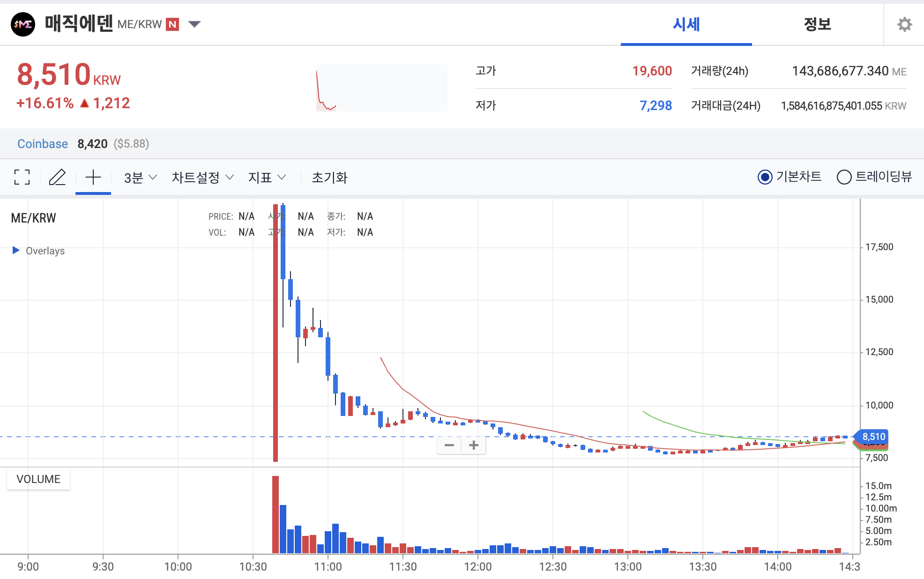This screenshot has height=579, width=924.
Task: Open the market selector arrow beside ME/KRW
Action: click(x=194, y=24)
